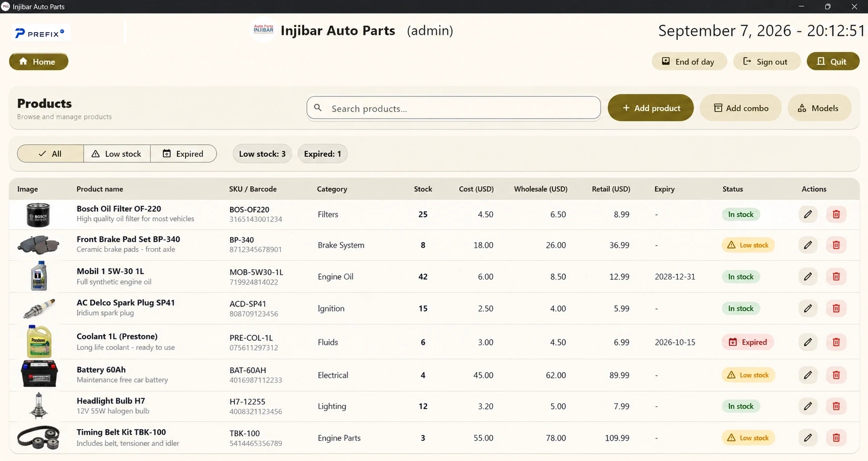Sign out of the admin account
This screenshot has height=461, width=868.
point(767,62)
